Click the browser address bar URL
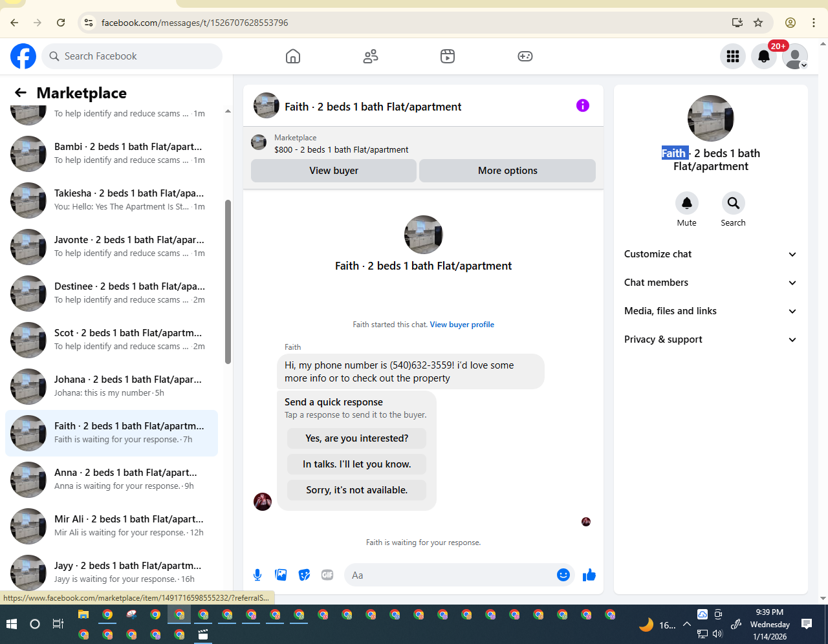The height and width of the screenshot is (644, 828). pos(195,23)
